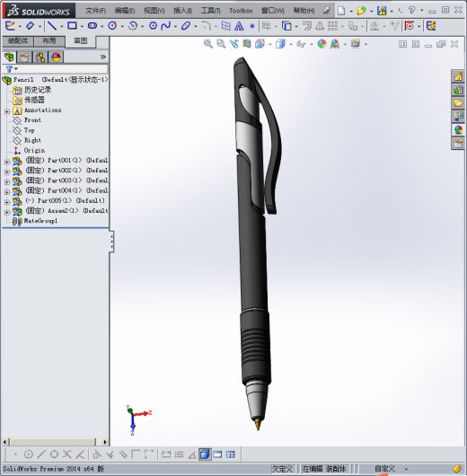
Task: Click the New document icon
Action: click(x=341, y=11)
